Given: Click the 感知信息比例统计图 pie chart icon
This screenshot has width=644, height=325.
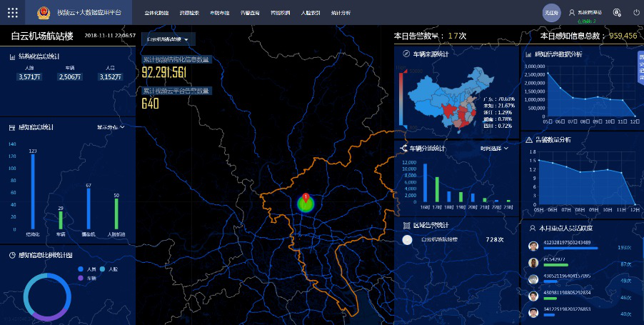Looking at the screenshot, I should [x=13, y=254].
